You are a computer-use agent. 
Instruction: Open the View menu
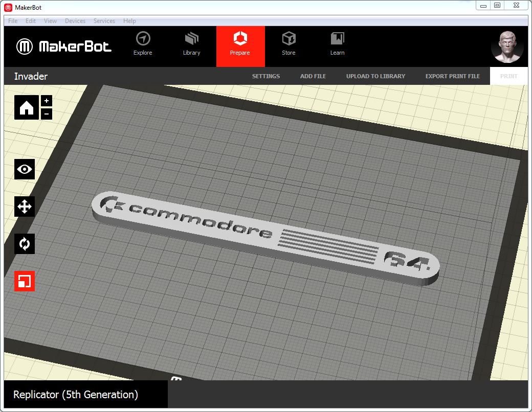[50, 20]
